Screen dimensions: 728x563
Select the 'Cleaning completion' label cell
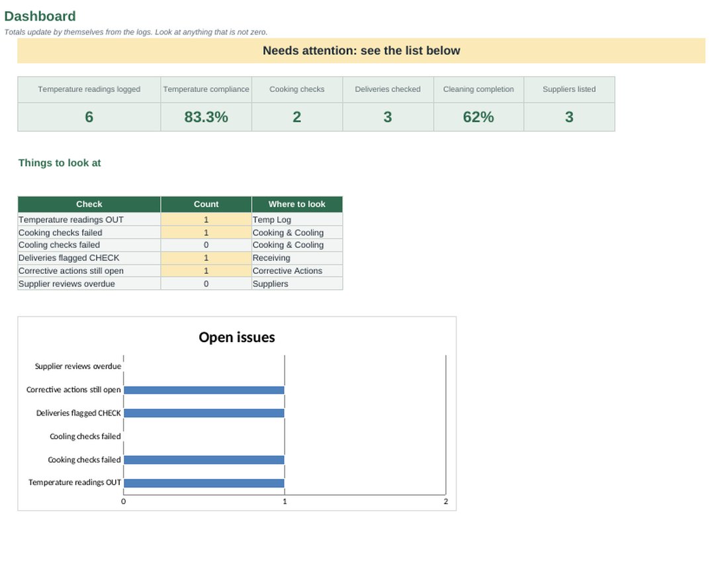(x=478, y=89)
